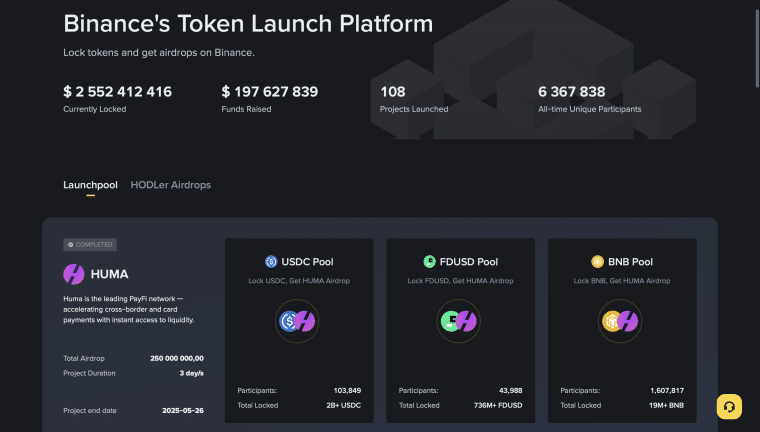
Task: Click the 6 367 838 unique participants figure
Action: coord(571,92)
